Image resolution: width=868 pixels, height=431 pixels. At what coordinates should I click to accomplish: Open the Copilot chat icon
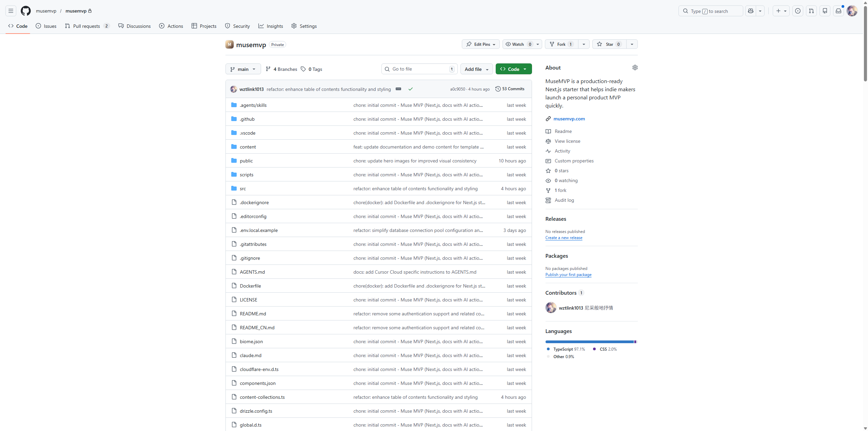751,11
